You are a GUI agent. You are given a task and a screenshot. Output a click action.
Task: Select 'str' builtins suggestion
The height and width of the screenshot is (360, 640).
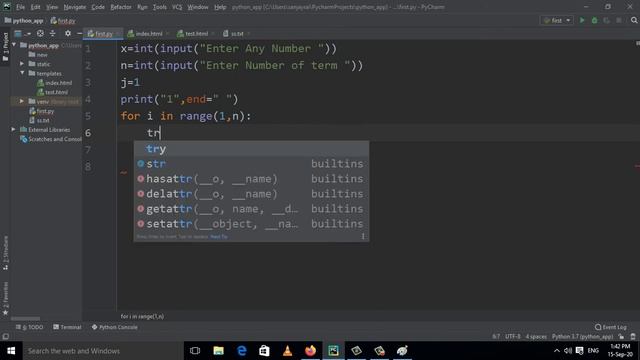point(251,164)
